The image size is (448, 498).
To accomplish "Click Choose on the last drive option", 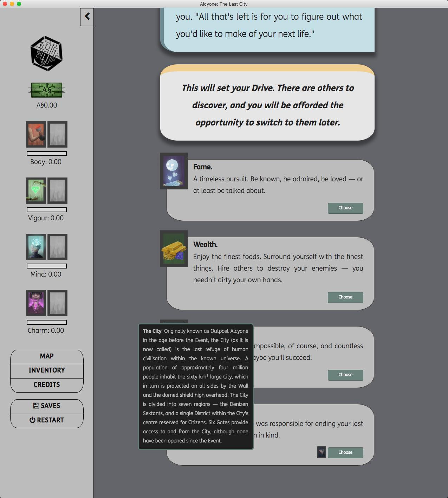I will [x=345, y=453].
